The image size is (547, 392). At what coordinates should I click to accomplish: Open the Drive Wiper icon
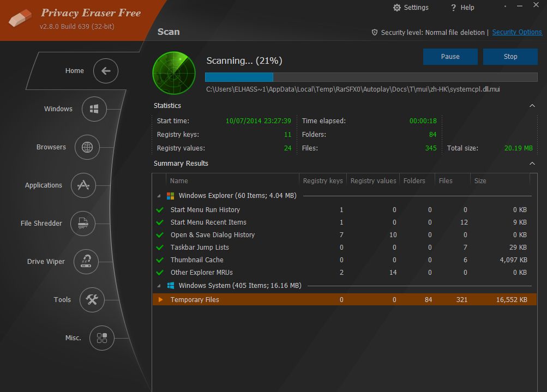coord(86,262)
